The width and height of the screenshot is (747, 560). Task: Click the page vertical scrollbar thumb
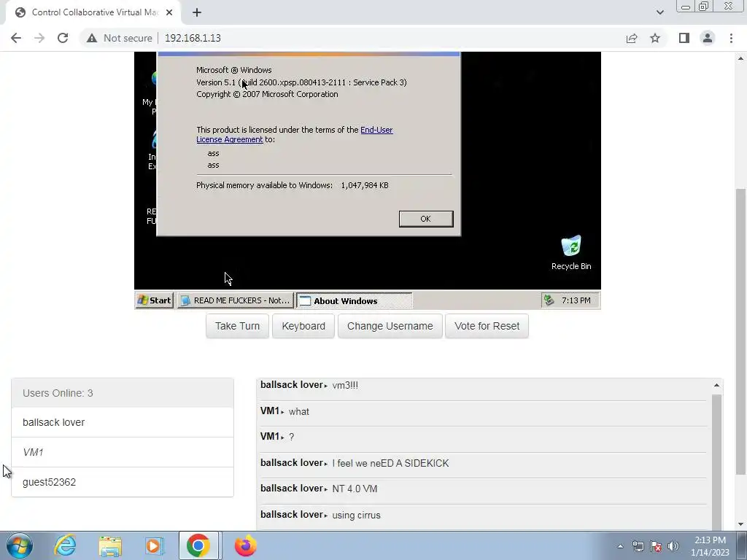740,331
